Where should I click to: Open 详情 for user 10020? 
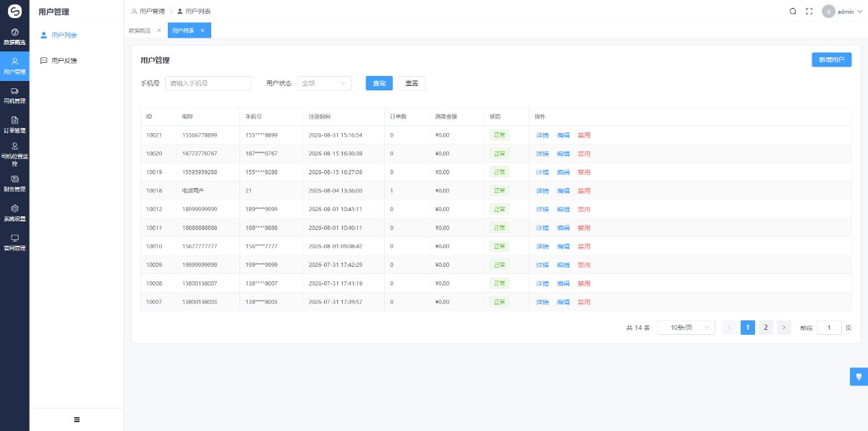point(542,154)
